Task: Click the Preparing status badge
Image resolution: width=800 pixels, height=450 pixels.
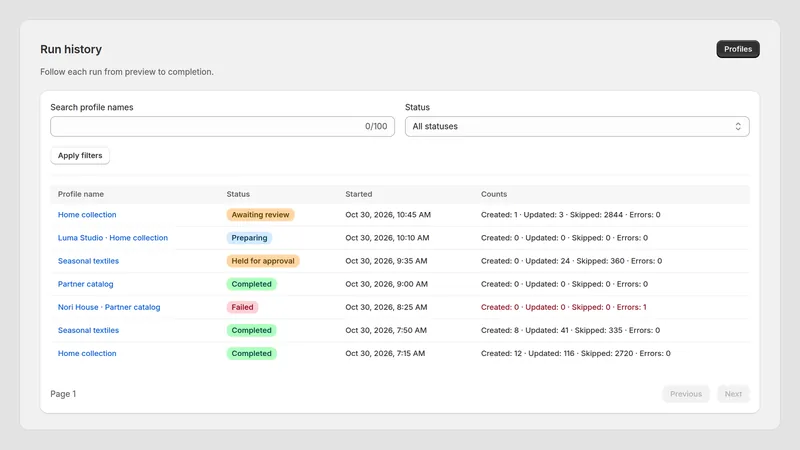Action: (249, 238)
